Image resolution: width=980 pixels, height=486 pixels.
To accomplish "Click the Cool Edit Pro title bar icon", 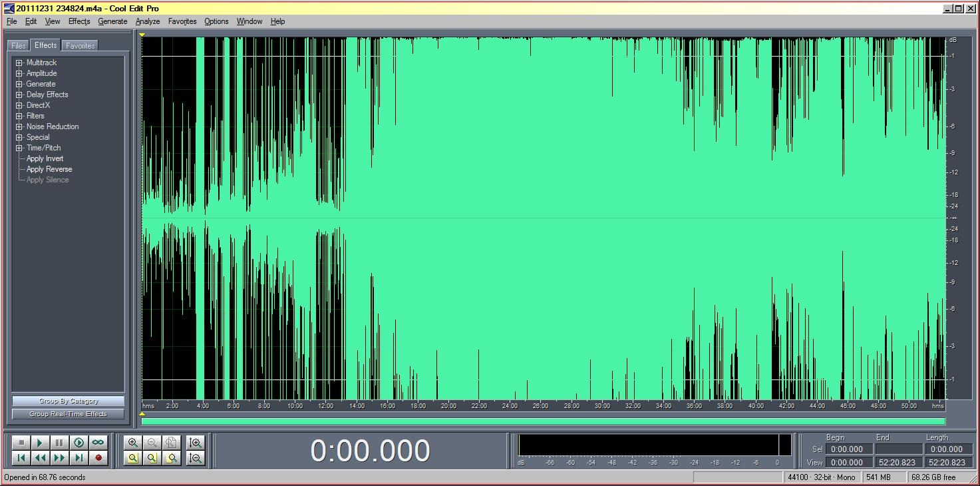I will (x=9, y=8).
